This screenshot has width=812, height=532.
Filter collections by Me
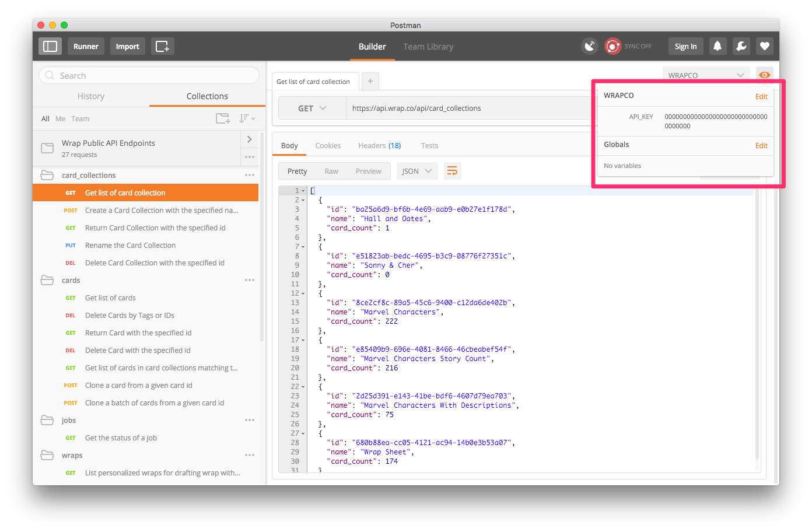click(60, 118)
